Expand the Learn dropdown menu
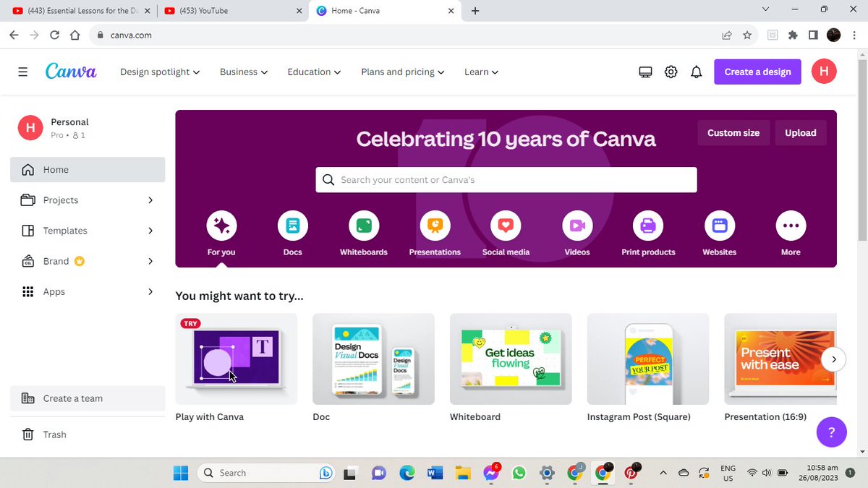Viewport: 868px width, 488px height. tap(482, 72)
